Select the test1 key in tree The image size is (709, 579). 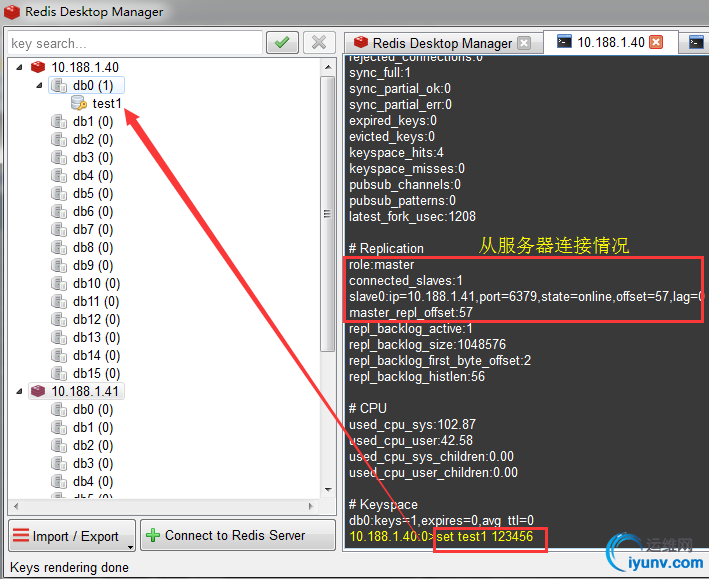pos(107,104)
